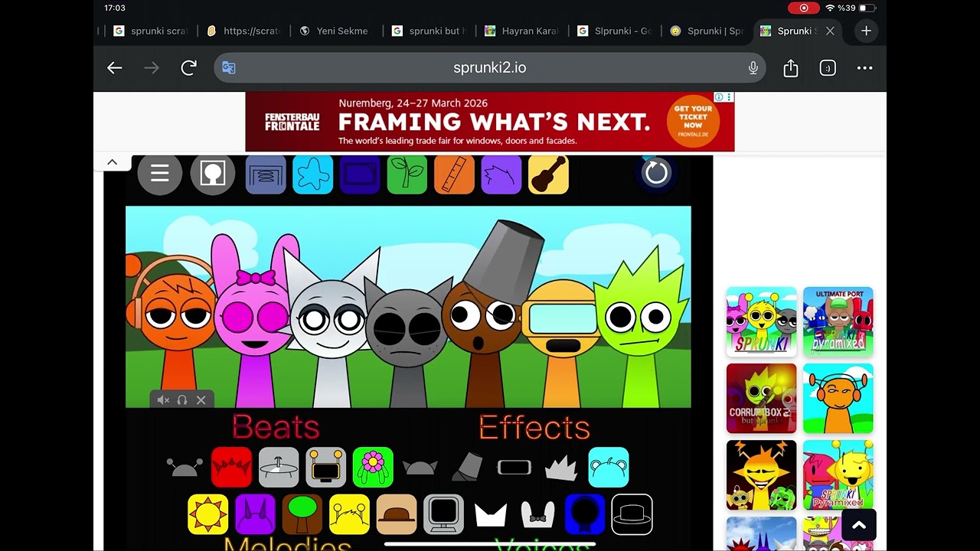Viewport: 980px width, 551px height.
Task: Pick the robot with yellow antennae icon
Action: [326, 468]
